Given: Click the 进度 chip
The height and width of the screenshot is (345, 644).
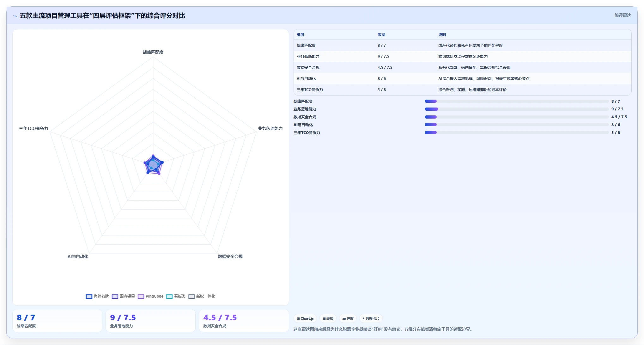Looking at the screenshot, I should point(348,318).
